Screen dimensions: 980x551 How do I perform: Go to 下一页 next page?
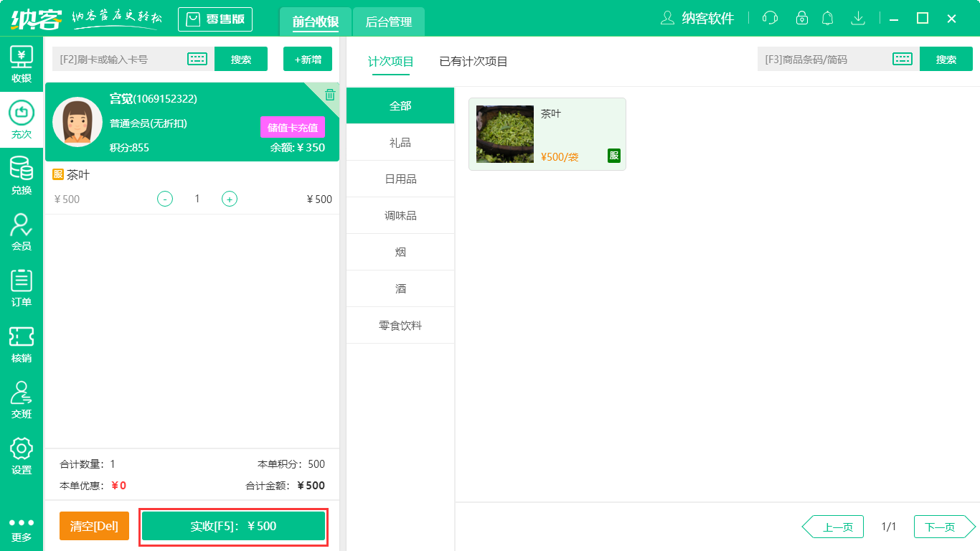pos(945,527)
